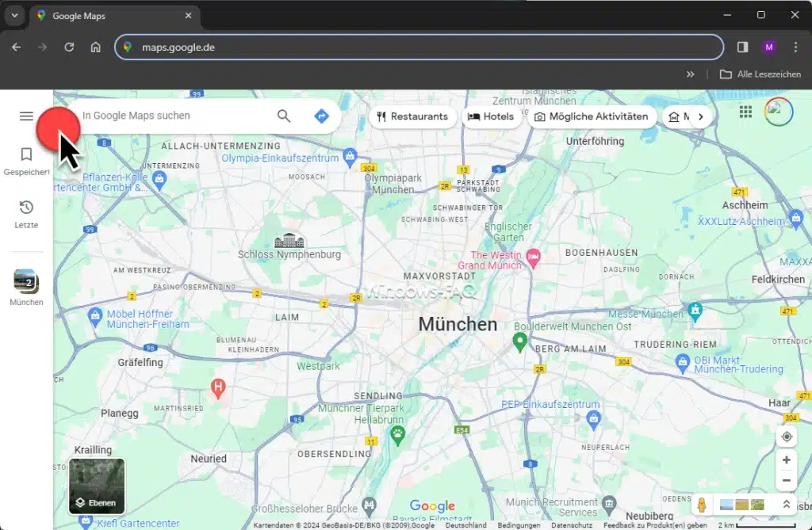Image resolution: width=812 pixels, height=530 pixels.
Task: Click the hospital H marker near Martinsried
Action: pos(218,387)
